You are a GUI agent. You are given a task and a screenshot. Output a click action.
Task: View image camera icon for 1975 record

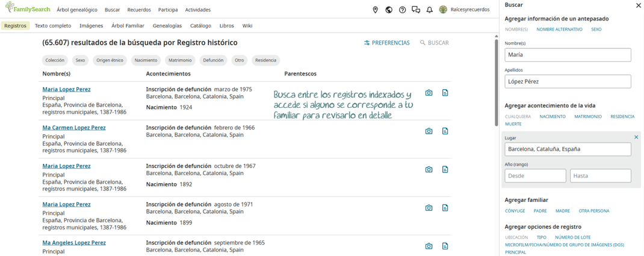point(429,93)
